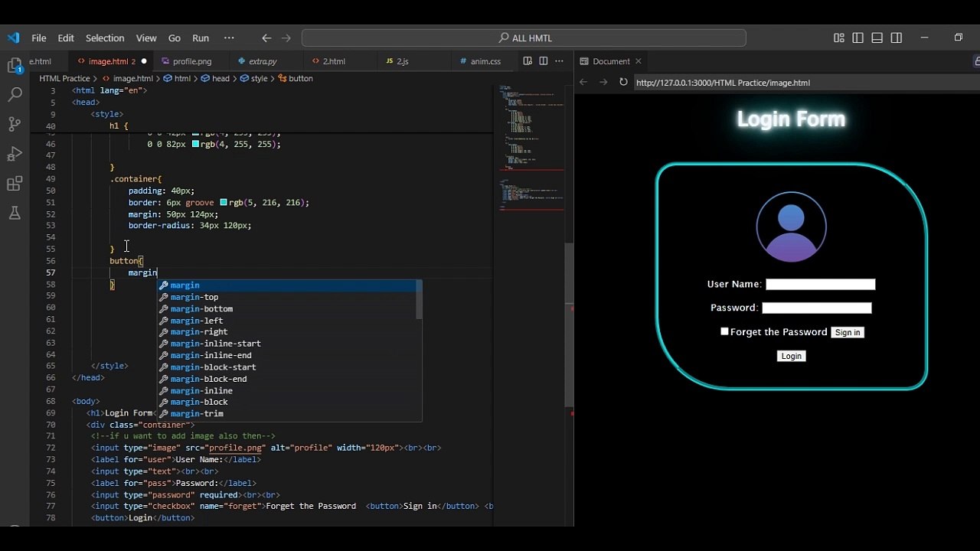This screenshot has width=980, height=551.
Task: Open the Search view in activity bar
Action: click(15, 95)
